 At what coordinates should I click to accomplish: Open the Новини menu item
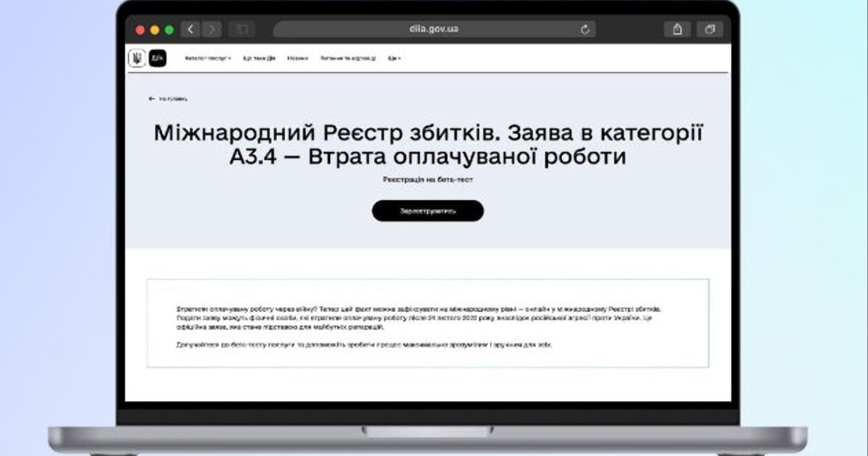click(297, 59)
